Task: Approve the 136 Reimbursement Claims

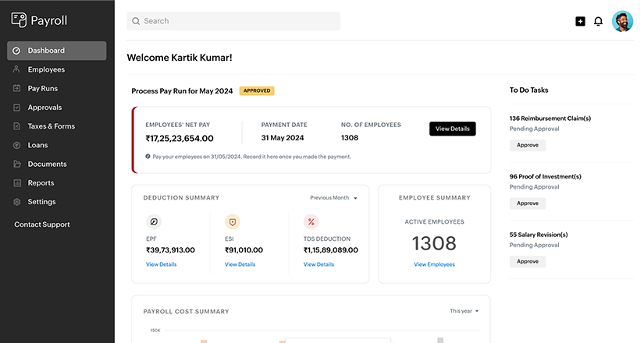Action: tap(528, 145)
